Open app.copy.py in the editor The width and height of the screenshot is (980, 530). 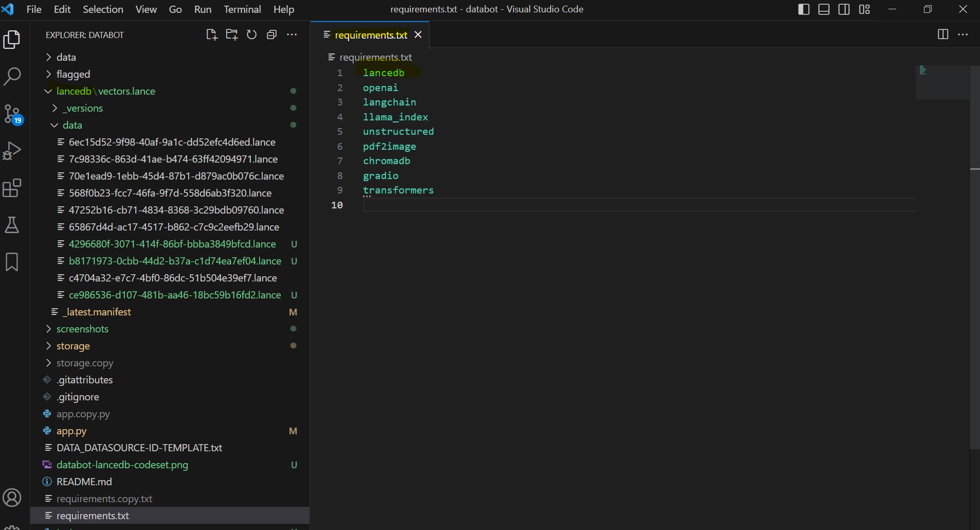point(170,414)
